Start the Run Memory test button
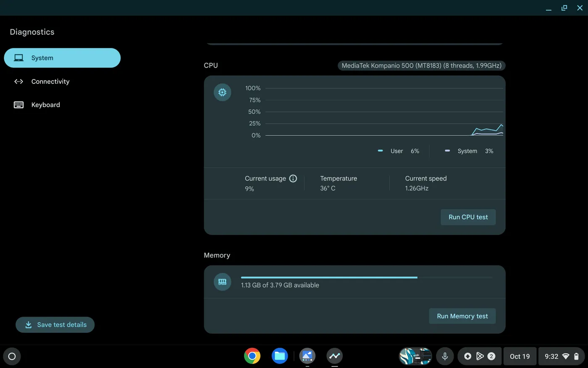Screen dimensions: 588x368 (x=462, y=316)
